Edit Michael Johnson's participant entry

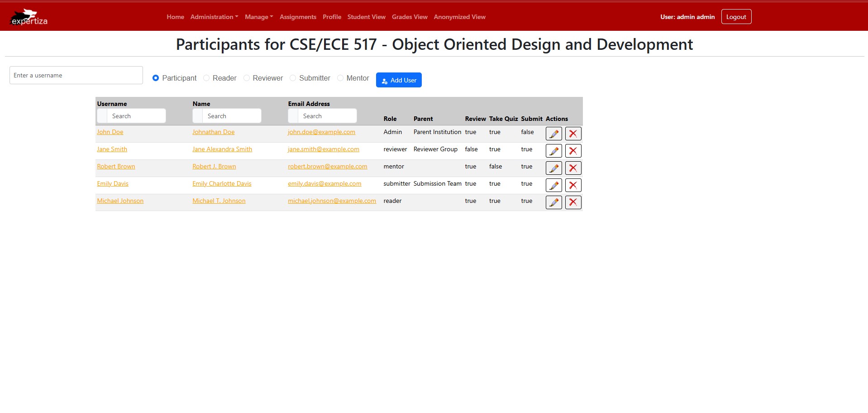coord(553,202)
